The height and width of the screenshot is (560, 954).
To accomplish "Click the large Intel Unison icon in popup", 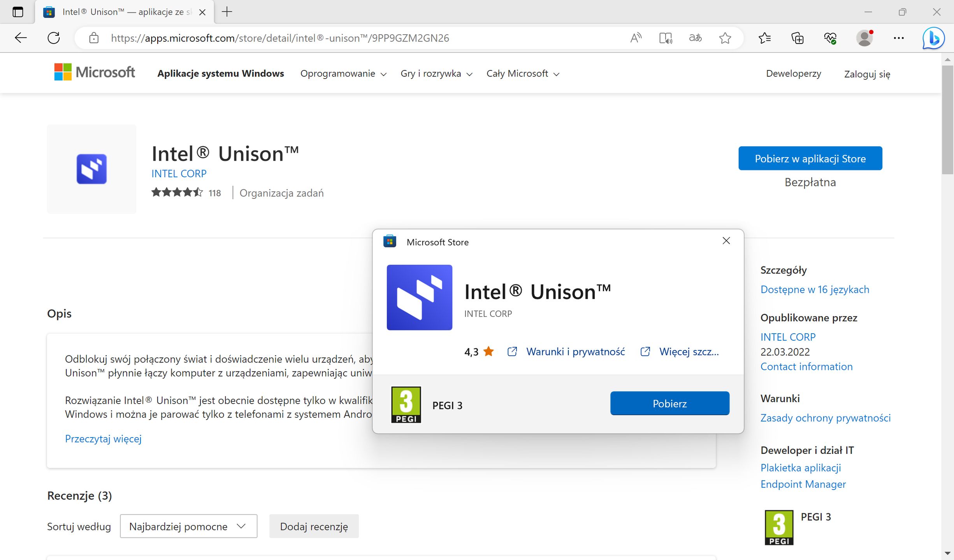I will (419, 297).
